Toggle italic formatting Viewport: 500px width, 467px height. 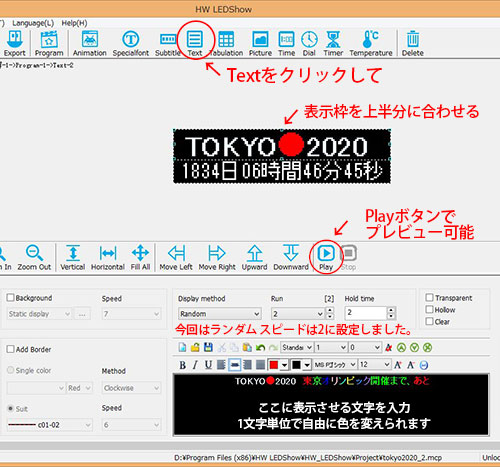pyautogui.click(x=195, y=365)
